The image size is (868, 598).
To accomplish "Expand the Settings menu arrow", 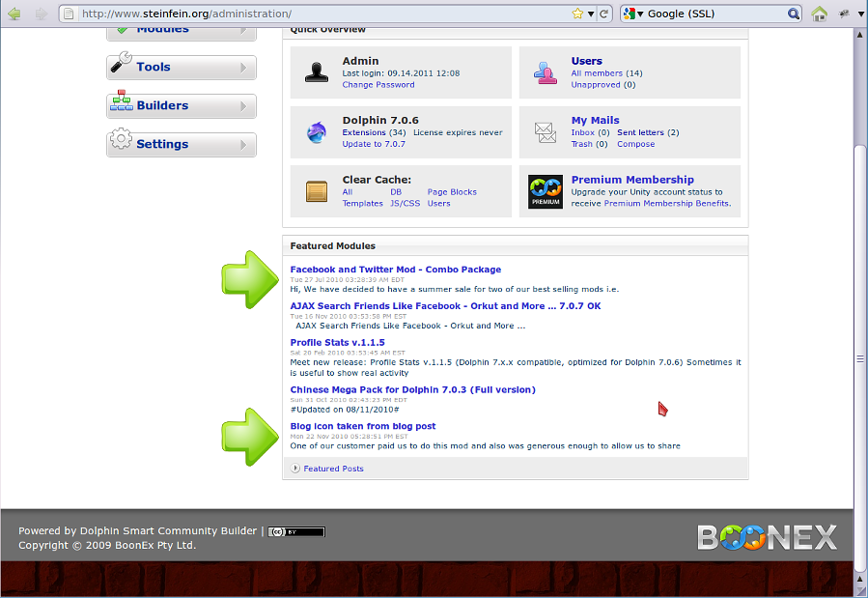I will point(243,145).
